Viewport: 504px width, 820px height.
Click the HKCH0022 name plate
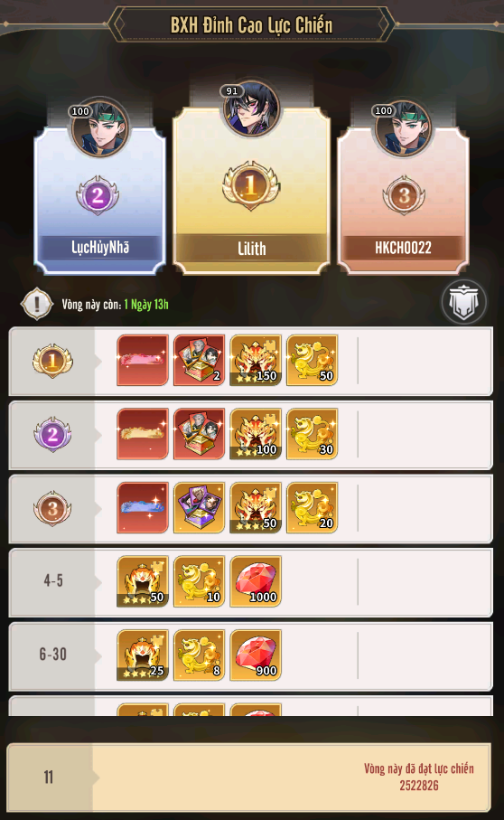403,248
